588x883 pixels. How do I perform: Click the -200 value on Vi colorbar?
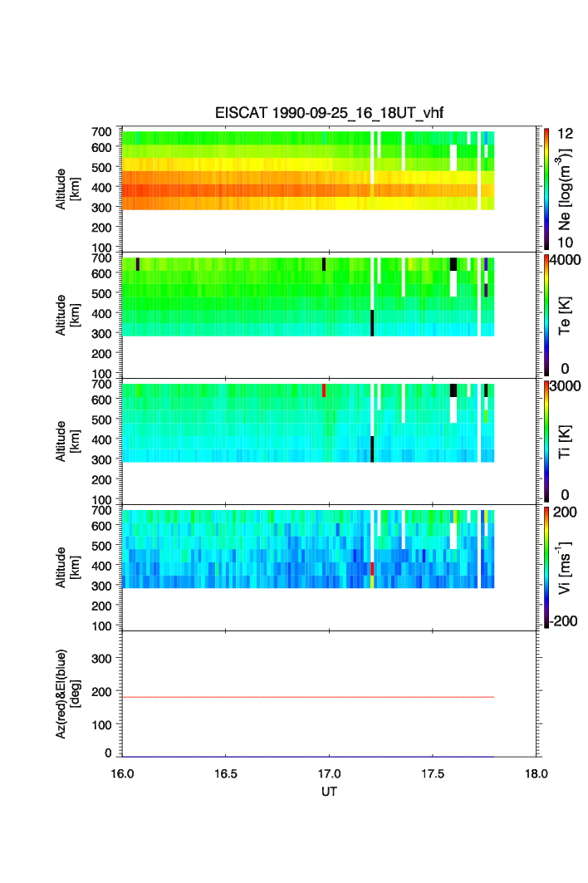[565, 621]
